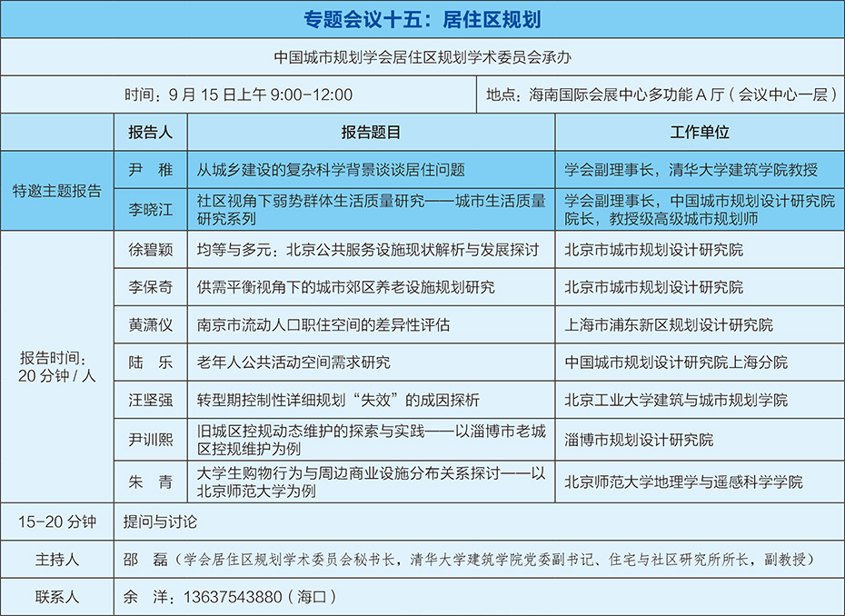The image size is (845, 616).
Task: Click speaker name '汪坚强'
Action: pyautogui.click(x=150, y=401)
